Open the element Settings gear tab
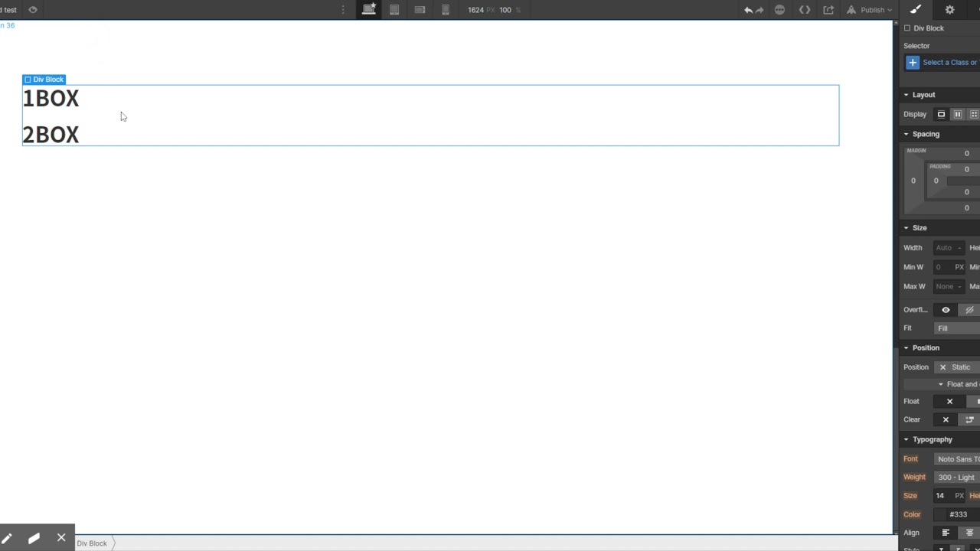Screen dimensions: 980x551 tap(949, 10)
